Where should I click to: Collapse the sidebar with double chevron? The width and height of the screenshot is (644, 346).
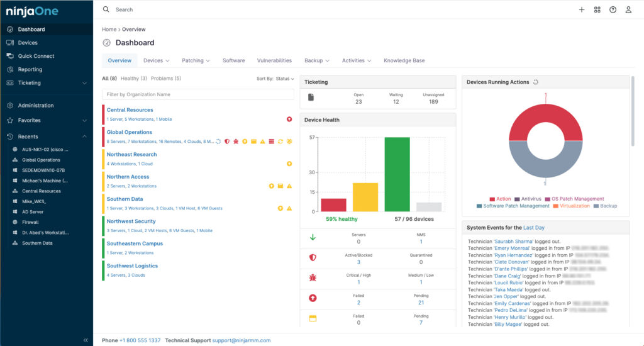point(86,340)
